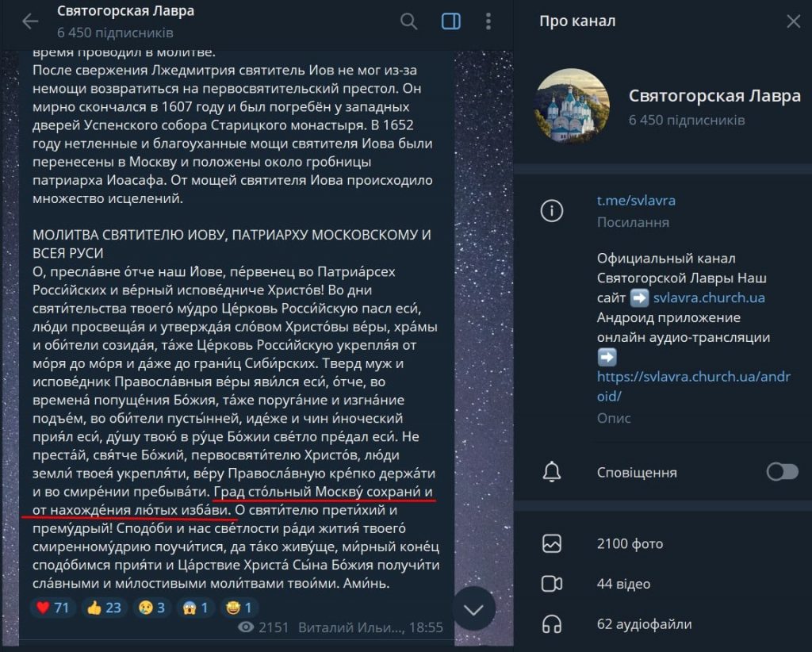Image resolution: width=812 pixels, height=652 pixels.
Task: Close the Про канал info panel
Action: click(x=793, y=21)
